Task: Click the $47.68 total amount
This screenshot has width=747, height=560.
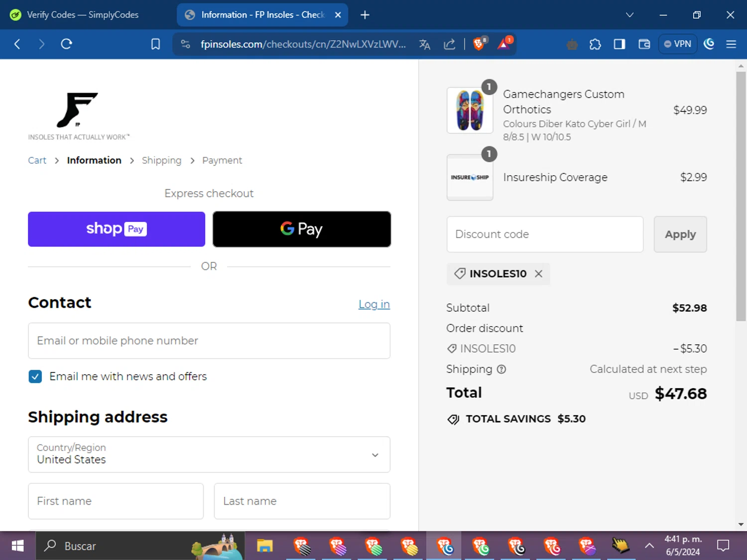Action: (680, 394)
